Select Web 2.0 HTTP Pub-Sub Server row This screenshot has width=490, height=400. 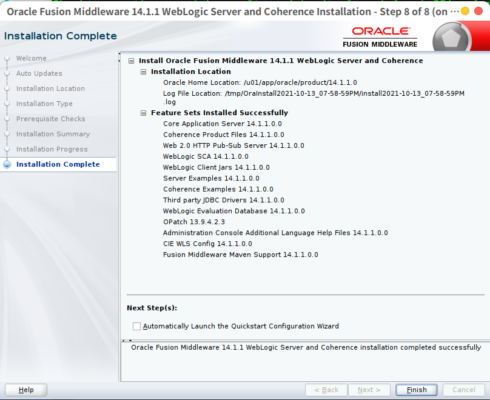point(233,146)
